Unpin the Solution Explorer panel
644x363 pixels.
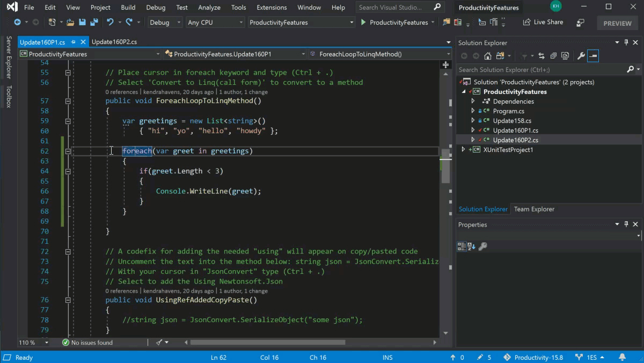tap(626, 42)
